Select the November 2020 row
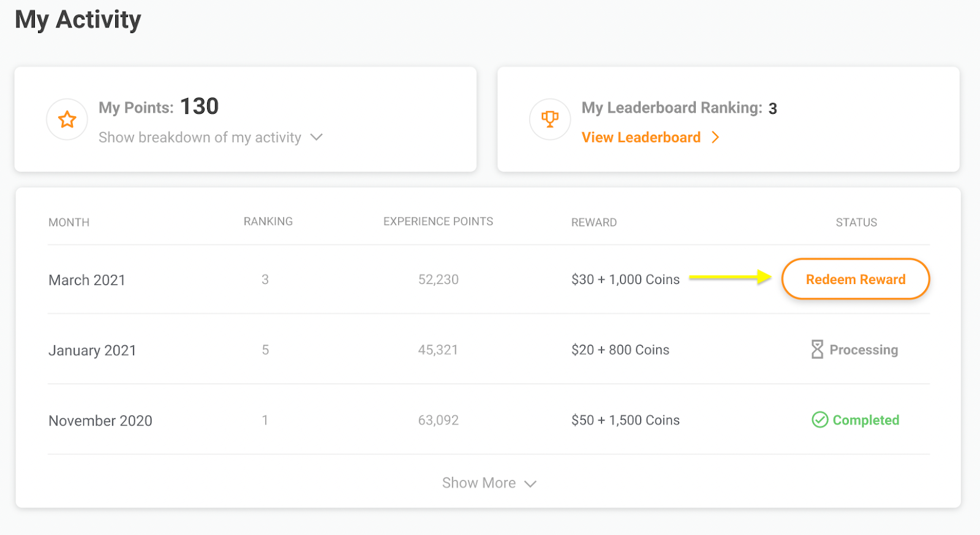 coord(100,421)
